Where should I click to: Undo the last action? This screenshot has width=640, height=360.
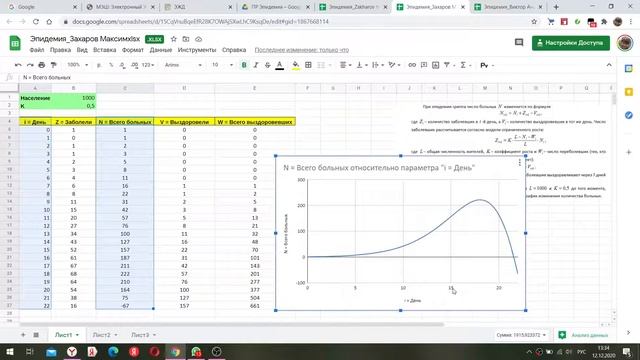(18, 65)
